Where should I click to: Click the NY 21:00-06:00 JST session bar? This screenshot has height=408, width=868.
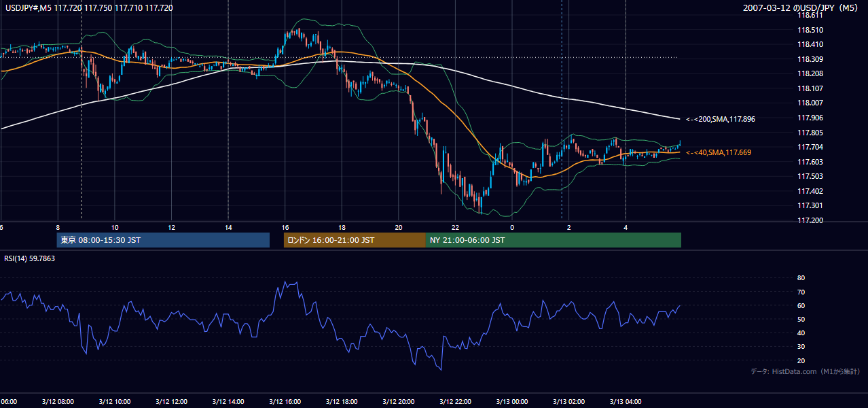(554, 240)
